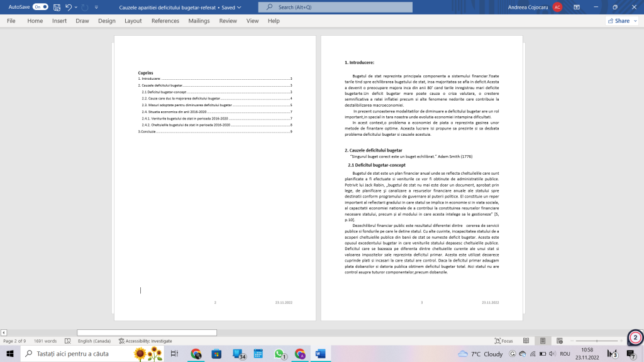Click the spelling and proofing check icon
This screenshot has height=362, width=644.
pos(67,341)
